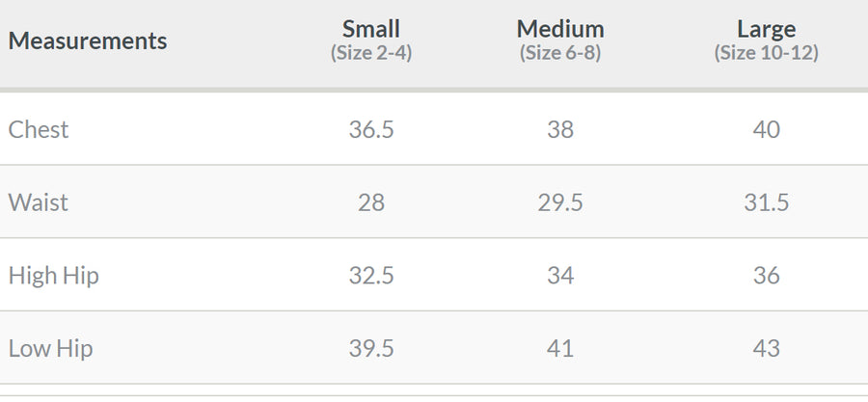This screenshot has width=868, height=402.
Task: Select the Small (Size 2-4) column header
Action: pyautogui.click(x=371, y=40)
